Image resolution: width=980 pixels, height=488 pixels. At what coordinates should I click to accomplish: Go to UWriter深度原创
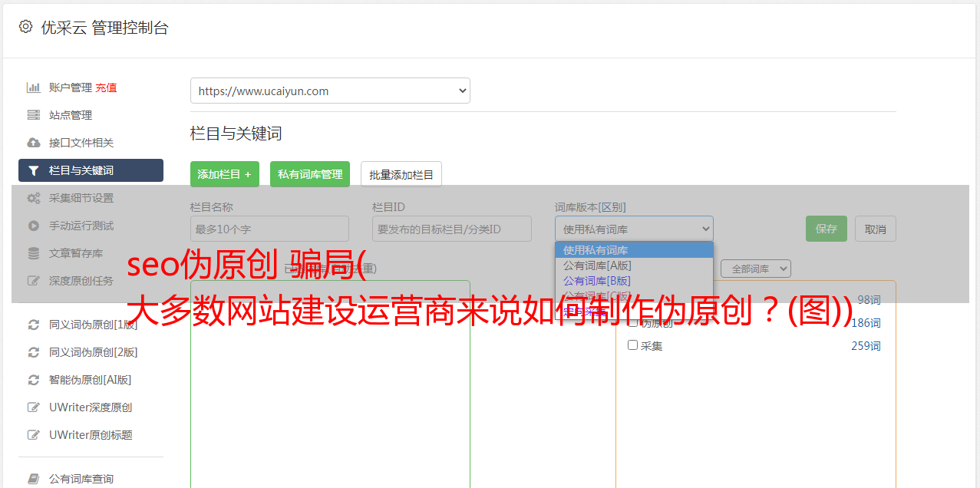(x=91, y=407)
